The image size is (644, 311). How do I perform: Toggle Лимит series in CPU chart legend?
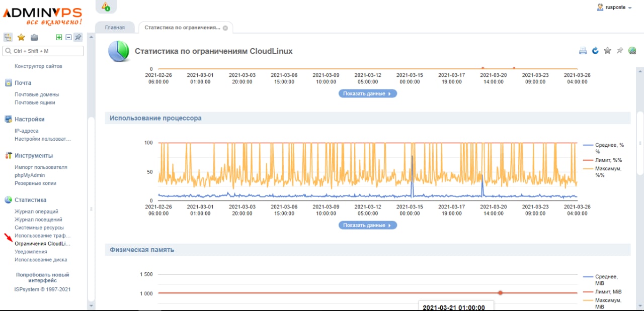coord(604,160)
